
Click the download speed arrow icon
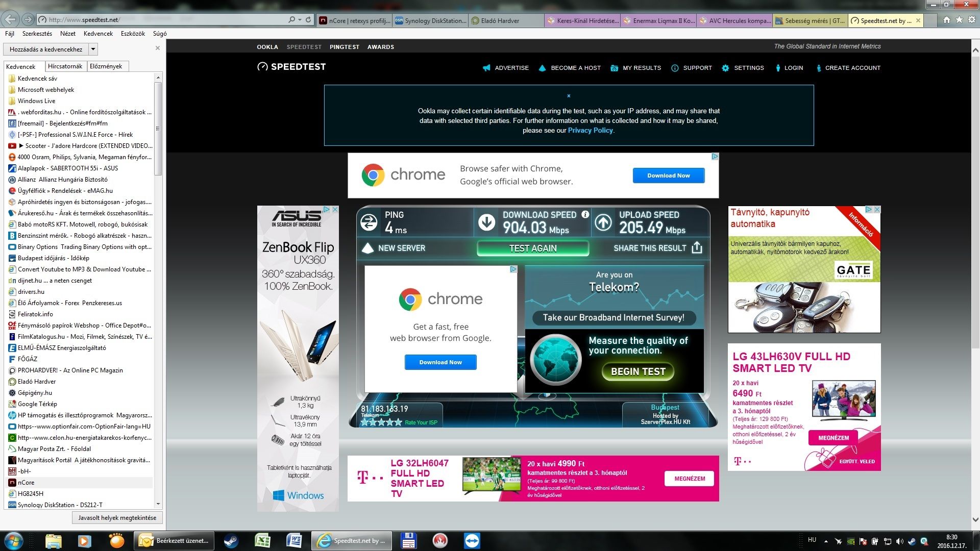486,222
